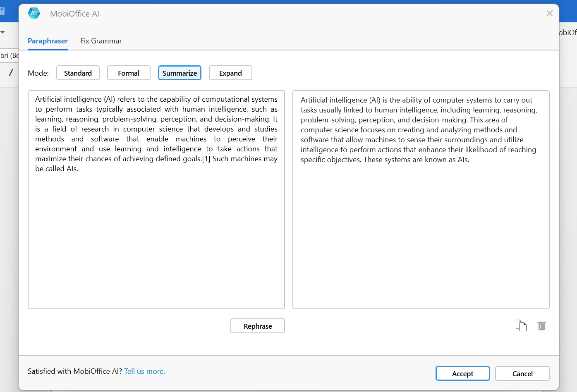Close the MobiOffice AI dialog
577x392 pixels.
tap(550, 13)
